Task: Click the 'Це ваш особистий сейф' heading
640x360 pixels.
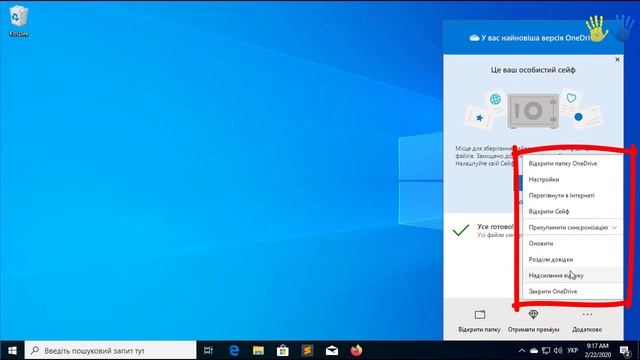Action: pos(533,70)
